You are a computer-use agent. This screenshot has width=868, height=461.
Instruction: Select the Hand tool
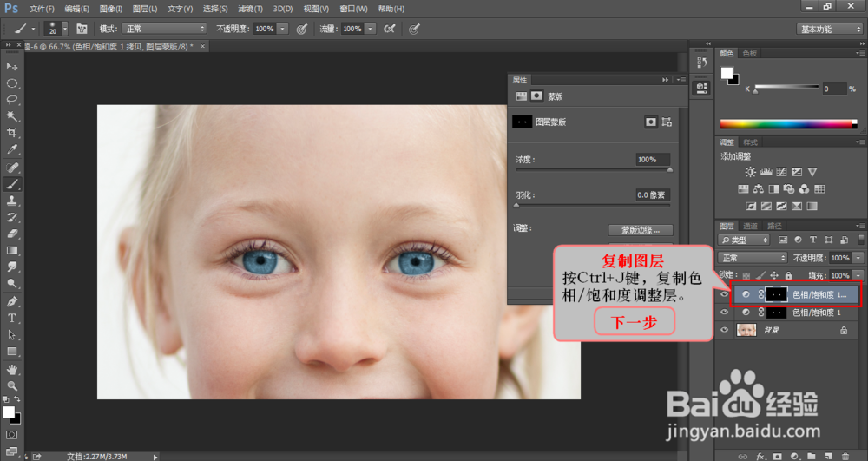pos(11,369)
